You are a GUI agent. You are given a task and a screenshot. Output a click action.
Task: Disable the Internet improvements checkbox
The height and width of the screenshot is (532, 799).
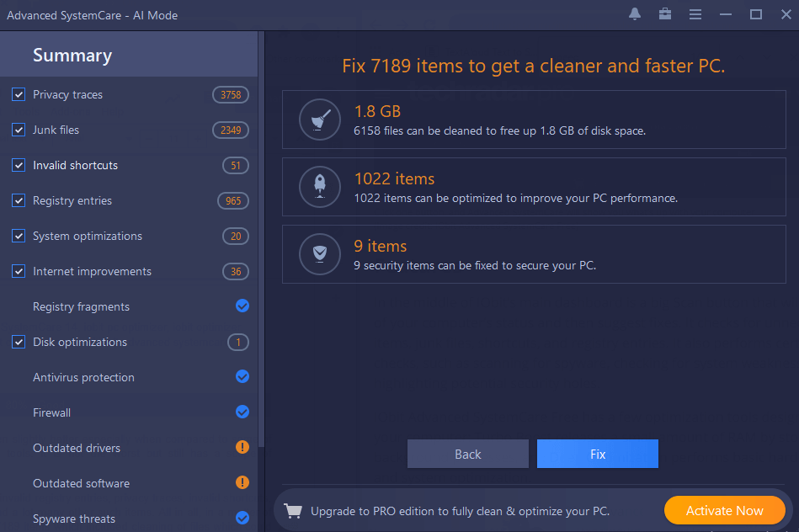click(19, 271)
